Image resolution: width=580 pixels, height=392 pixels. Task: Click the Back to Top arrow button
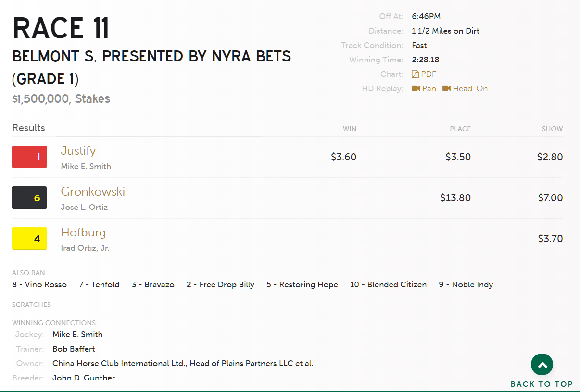[542, 365]
